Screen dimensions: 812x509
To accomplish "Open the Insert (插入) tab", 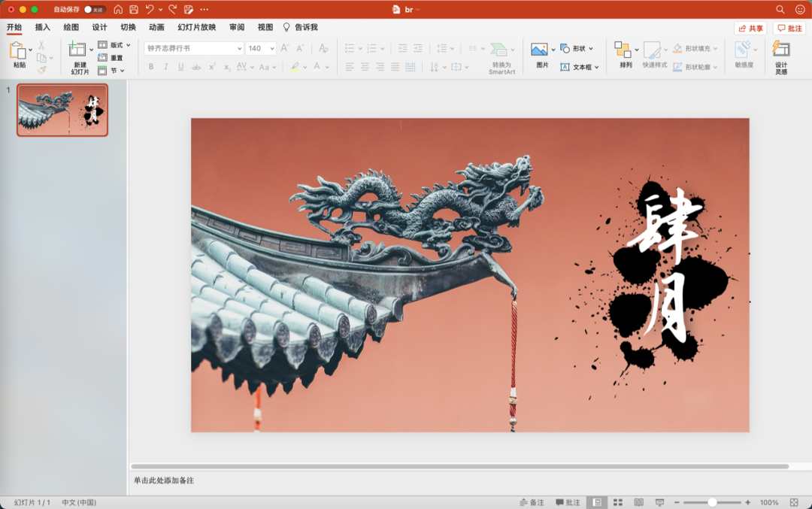I will (43, 28).
